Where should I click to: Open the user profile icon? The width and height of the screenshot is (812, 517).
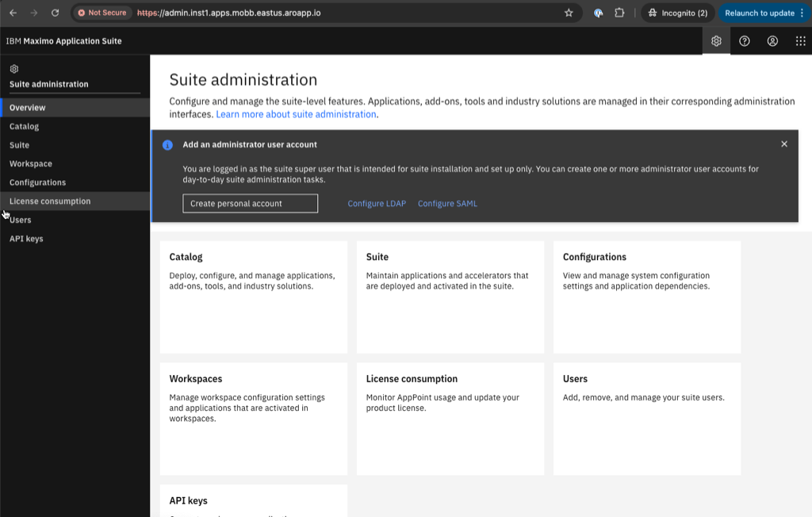point(772,41)
